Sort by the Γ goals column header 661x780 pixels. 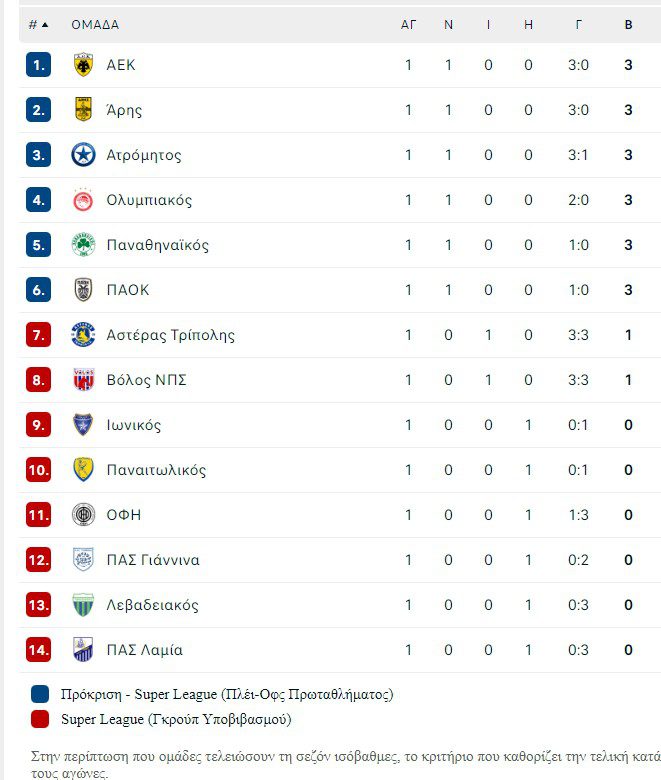coord(578,24)
